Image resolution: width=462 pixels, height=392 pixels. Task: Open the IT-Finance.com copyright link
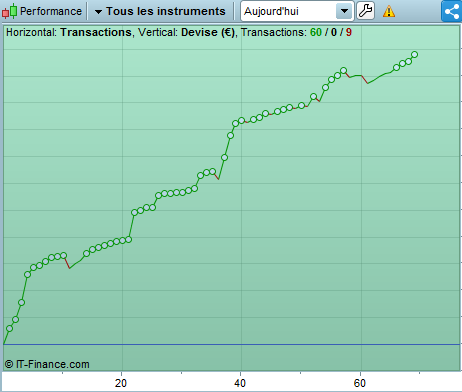(x=47, y=364)
